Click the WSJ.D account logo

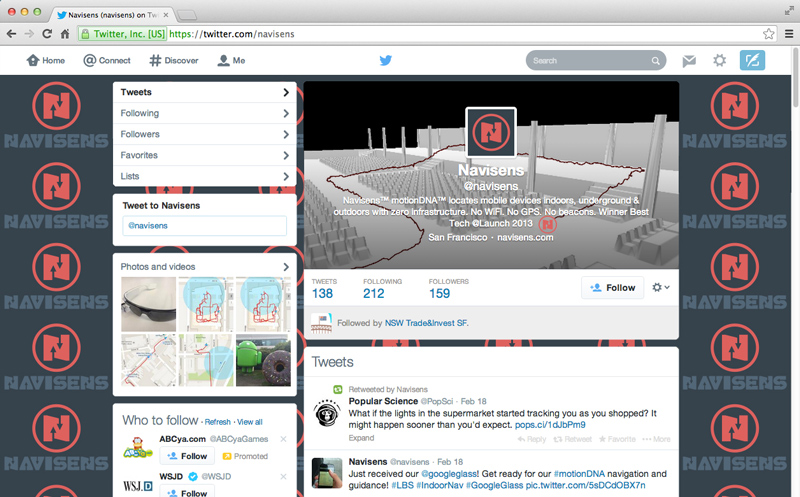[x=138, y=486]
